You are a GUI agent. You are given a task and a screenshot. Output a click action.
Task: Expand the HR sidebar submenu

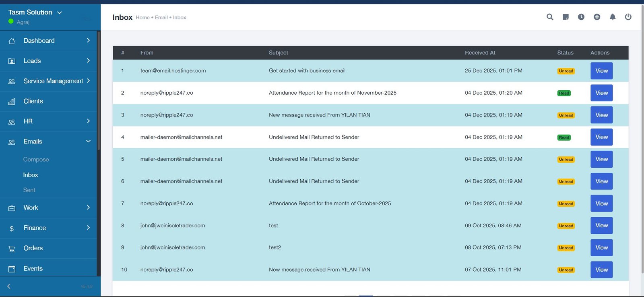point(88,121)
